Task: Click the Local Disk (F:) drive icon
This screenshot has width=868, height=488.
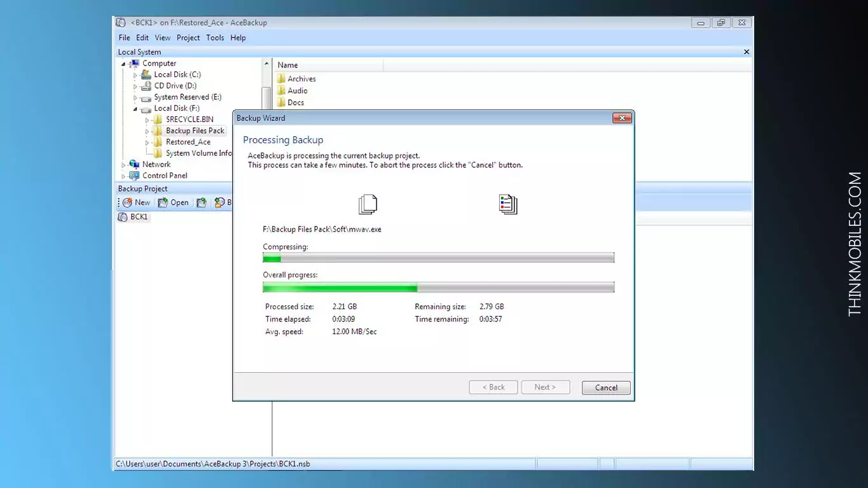Action: (x=146, y=109)
